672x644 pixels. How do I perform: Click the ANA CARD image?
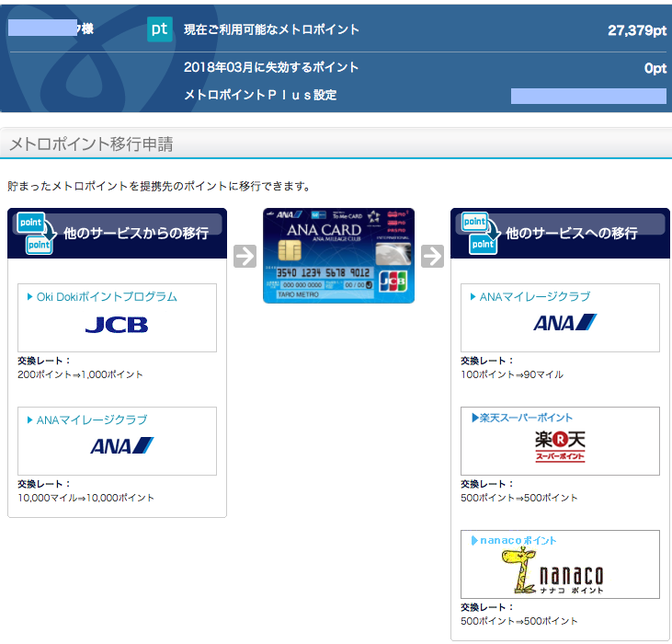coord(338,256)
